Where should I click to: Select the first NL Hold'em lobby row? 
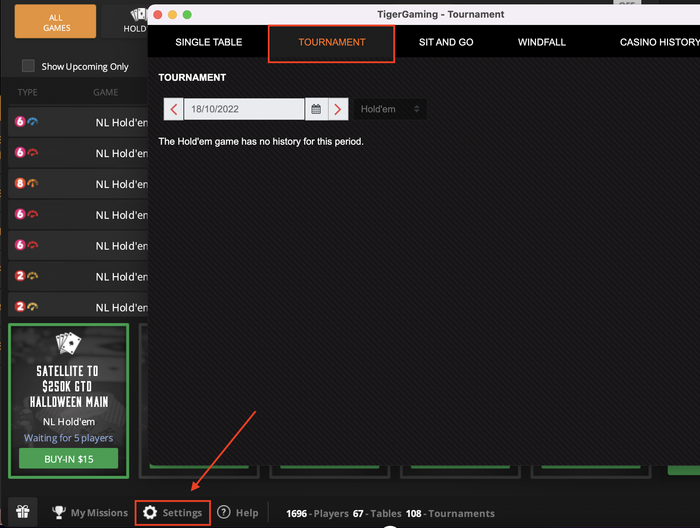[x=78, y=122]
